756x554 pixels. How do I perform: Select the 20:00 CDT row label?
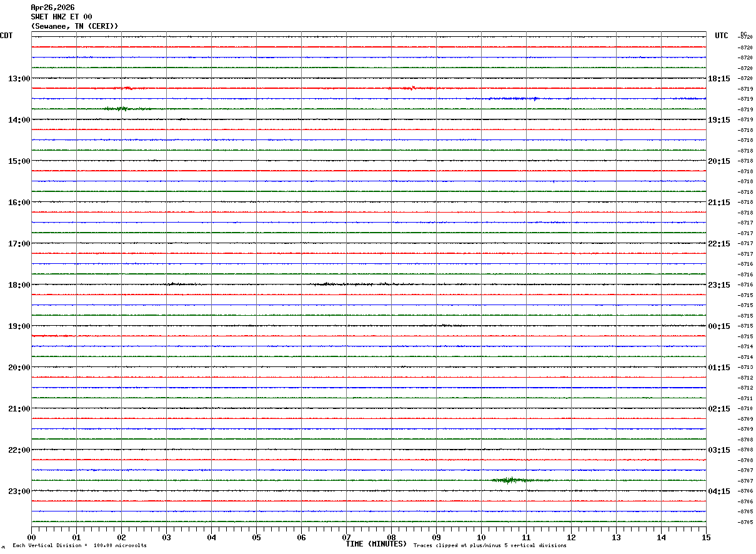19,368
